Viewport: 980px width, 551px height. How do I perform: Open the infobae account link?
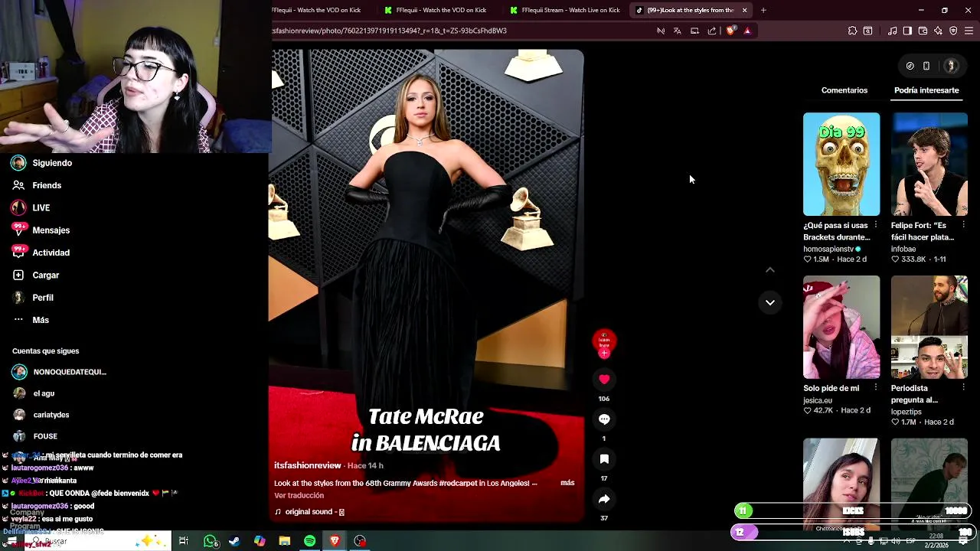click(x=903, y=249)
